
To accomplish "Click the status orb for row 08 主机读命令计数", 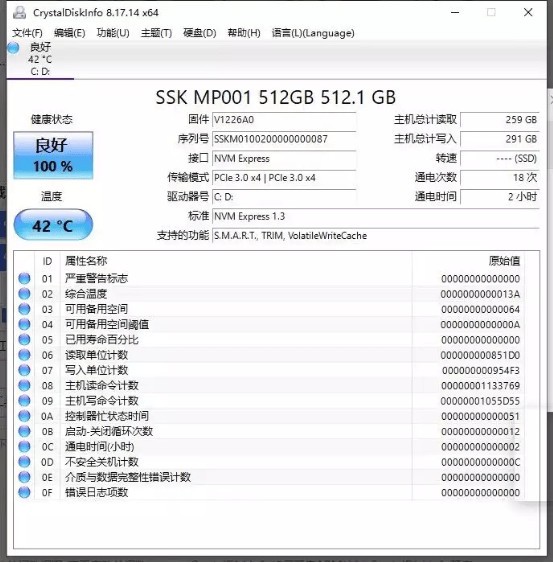I will (x=24, y=385).
